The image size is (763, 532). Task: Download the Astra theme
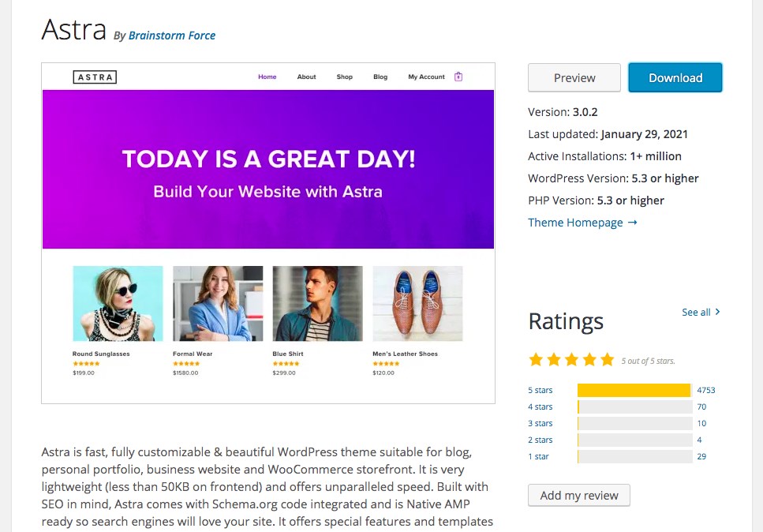pyautogui.click(x=675, y=78)
